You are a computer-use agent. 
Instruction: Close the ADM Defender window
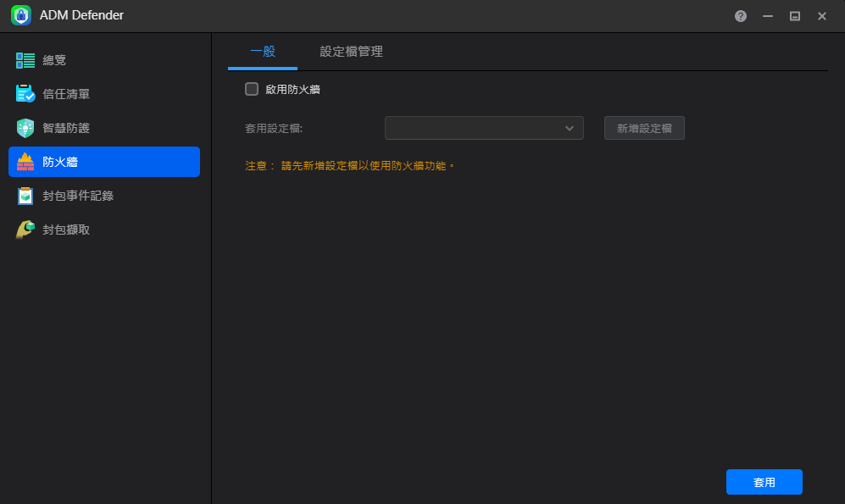point(822,16)
